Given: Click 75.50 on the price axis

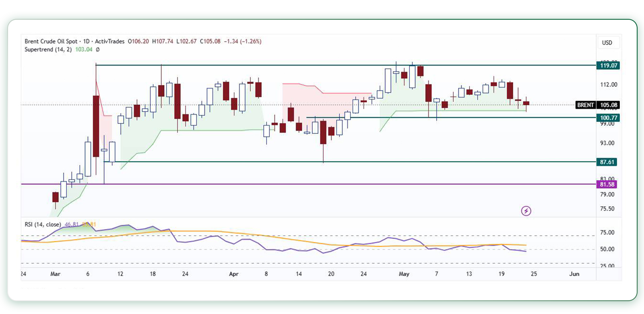Looking at the screenshot, I should (607, 209).
